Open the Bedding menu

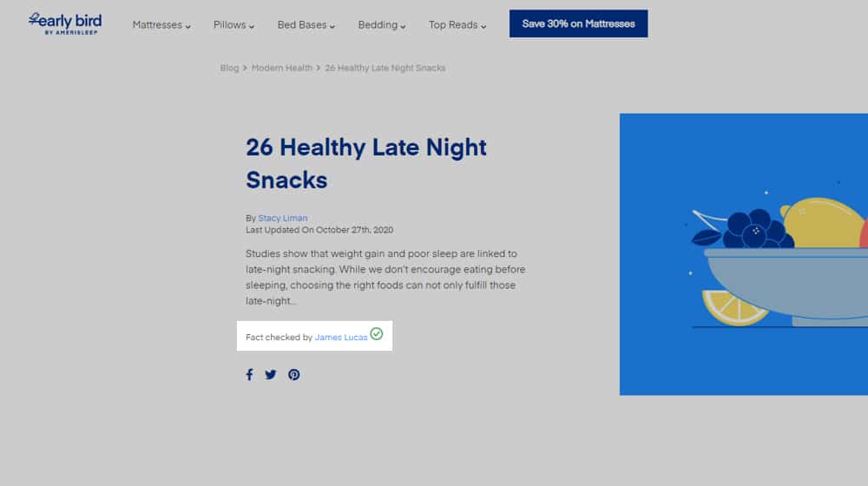click(x=381, y=25)
